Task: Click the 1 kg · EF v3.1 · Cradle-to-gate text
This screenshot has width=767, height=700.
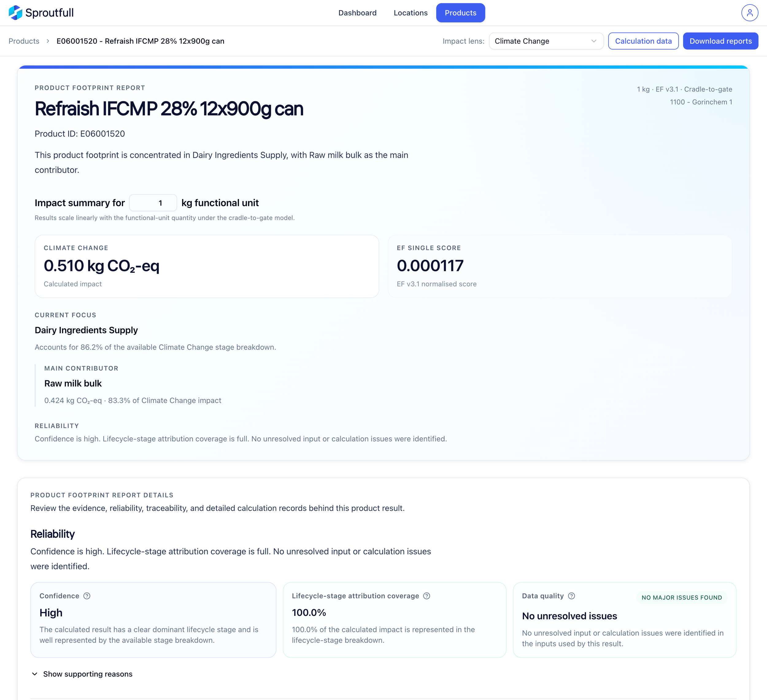Action: (x=684, y=89)
